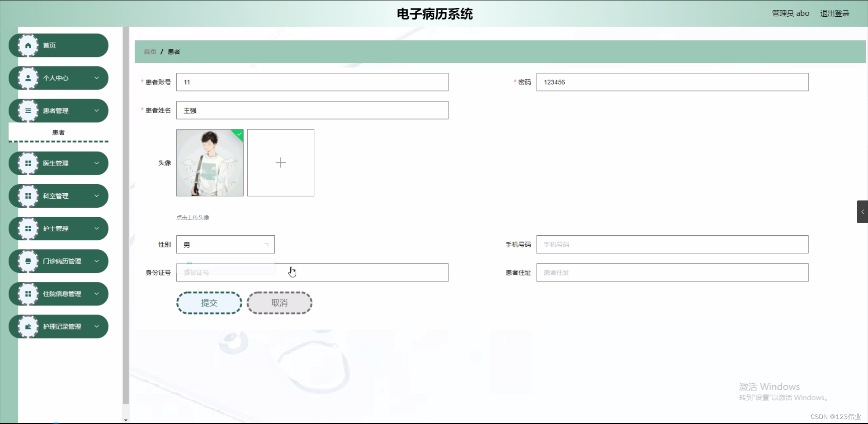868x424 pixels.
Task: Open the 护士管理 sidebar menu
Action: (58, 229)
